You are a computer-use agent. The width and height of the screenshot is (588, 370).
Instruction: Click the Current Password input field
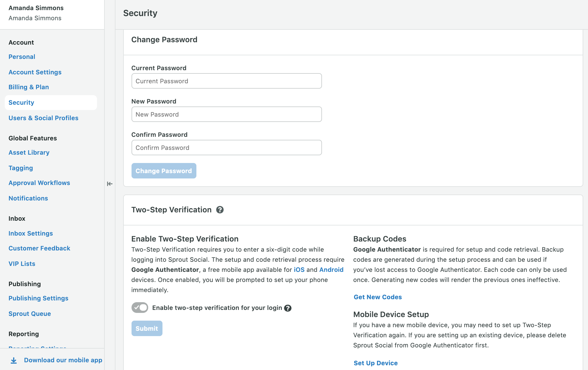226,81
